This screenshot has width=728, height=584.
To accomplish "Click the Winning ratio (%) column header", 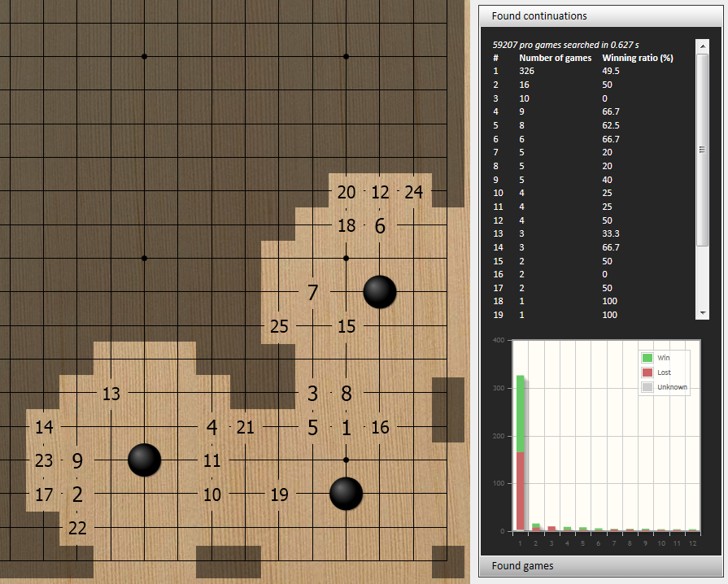I will point(637,58).
